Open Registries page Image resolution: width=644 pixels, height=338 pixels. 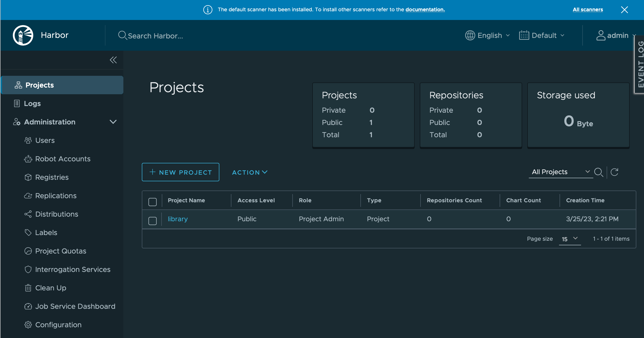(52, 177)
